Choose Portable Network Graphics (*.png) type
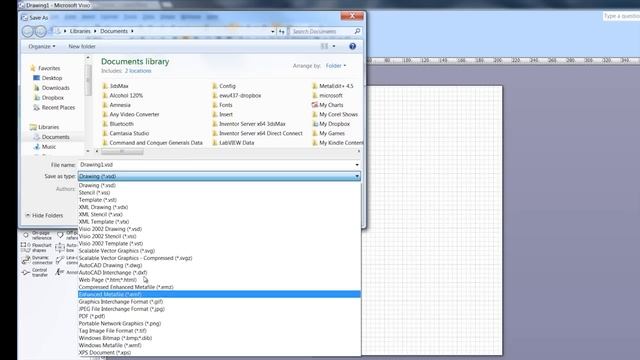The height and width of the screenshot is (360, 640). 220,324
